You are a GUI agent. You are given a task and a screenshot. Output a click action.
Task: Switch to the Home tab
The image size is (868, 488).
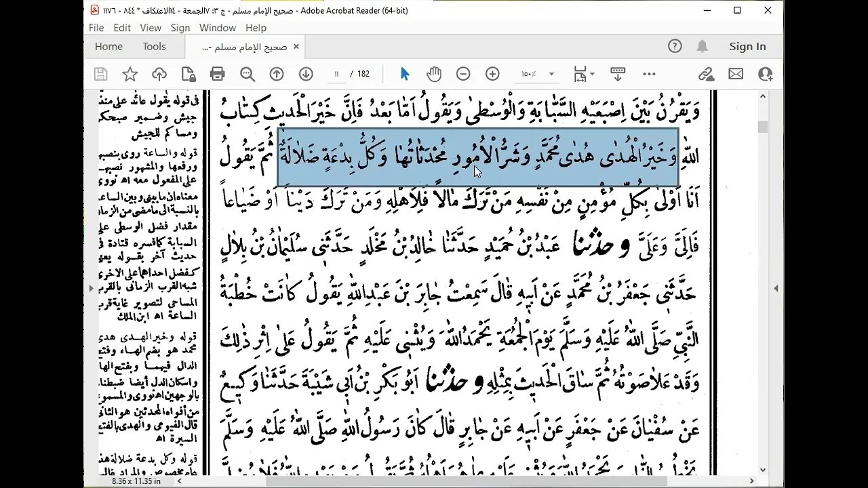[x=108, y=46]
